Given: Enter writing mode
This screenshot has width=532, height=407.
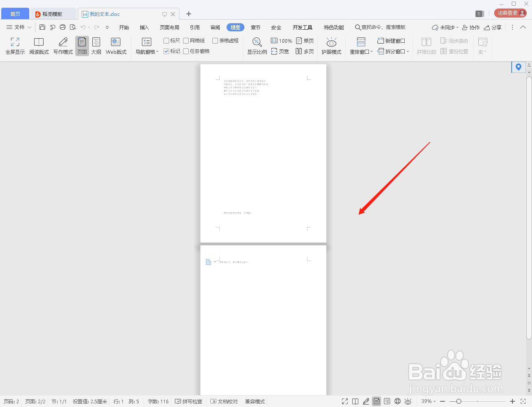Looking at the screenshot, I should 63,46.
